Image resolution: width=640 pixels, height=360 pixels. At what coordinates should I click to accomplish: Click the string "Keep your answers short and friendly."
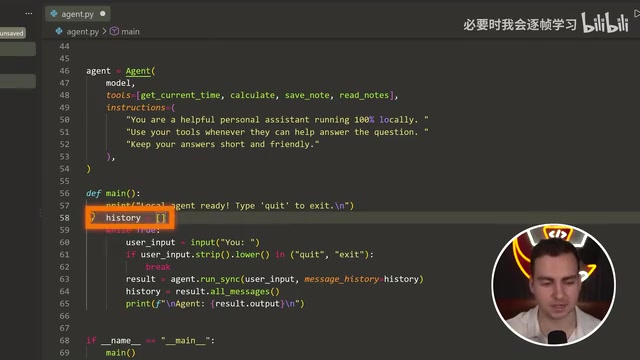click(x=223, y=144)
